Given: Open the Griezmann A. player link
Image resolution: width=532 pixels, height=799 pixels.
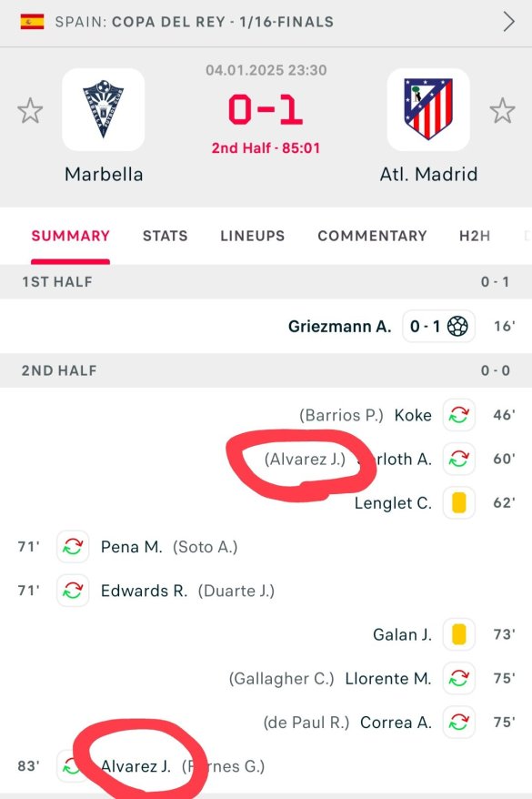Looking at the screenshot, I should pos(339,326).
